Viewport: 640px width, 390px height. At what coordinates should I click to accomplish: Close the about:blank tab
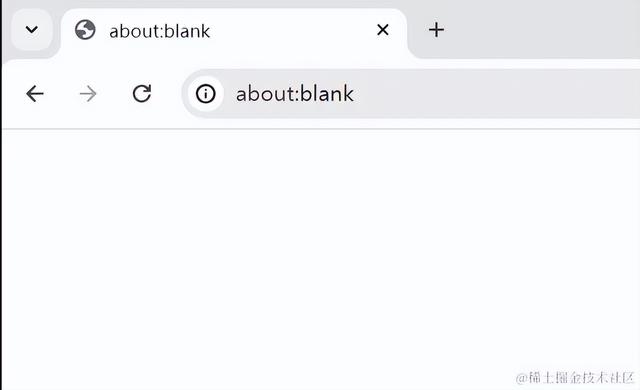[382, 29]
